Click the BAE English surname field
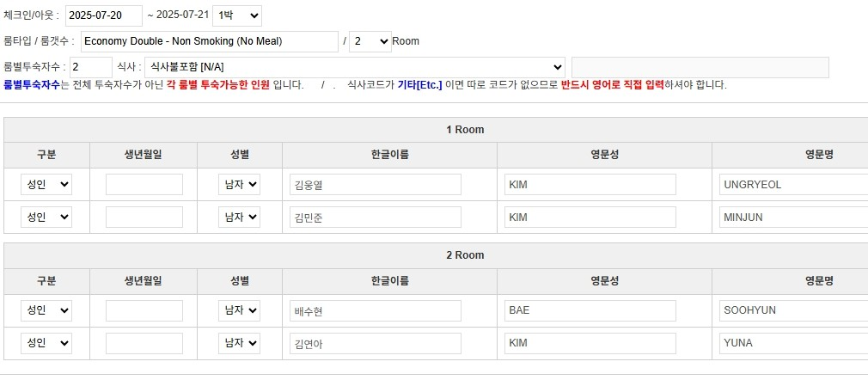 590,310
